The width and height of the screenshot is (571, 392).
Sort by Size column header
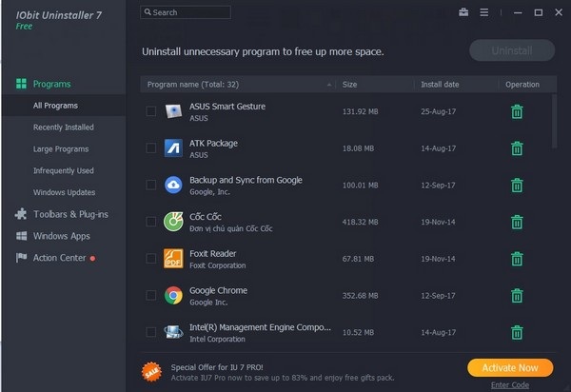(375, 85)
